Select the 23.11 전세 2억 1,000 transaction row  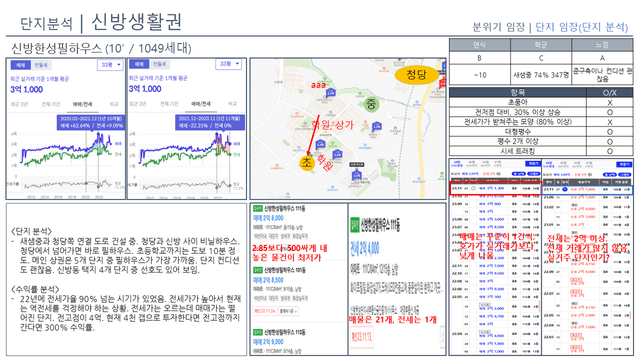tap(587, 189)
